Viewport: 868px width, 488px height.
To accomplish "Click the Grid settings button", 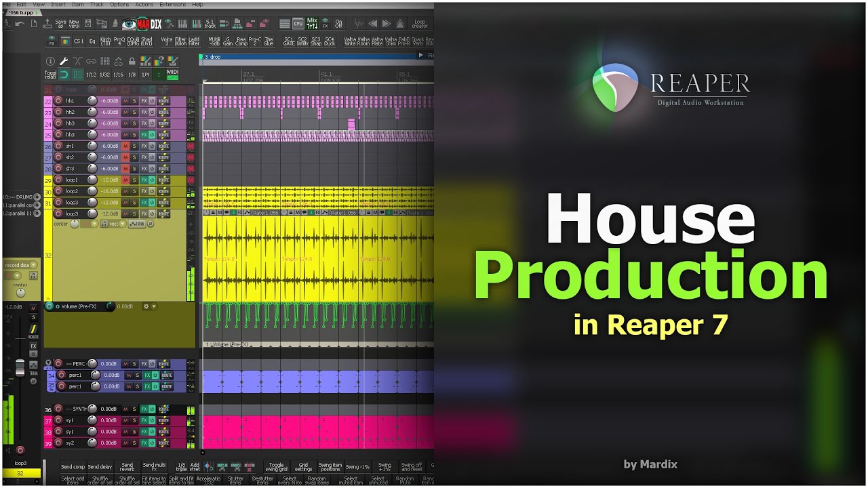I will (x=304, y=466).
